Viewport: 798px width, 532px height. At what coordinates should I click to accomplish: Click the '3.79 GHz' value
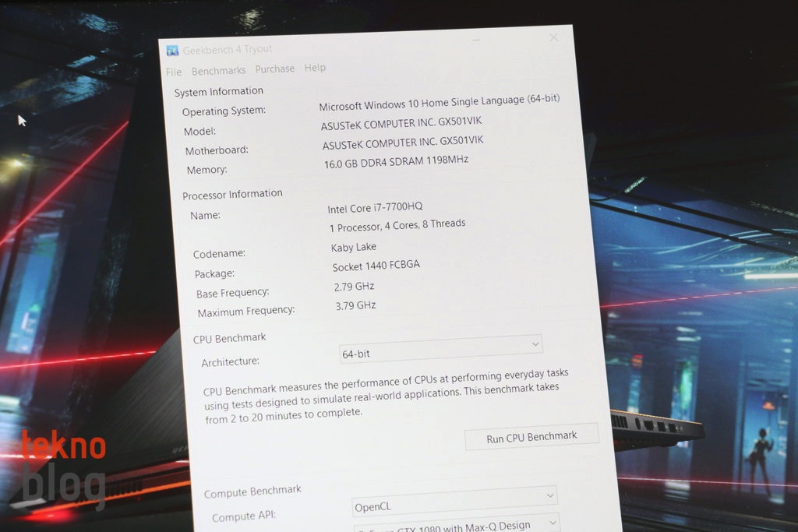pyautogui.click(x=355, y=305)
